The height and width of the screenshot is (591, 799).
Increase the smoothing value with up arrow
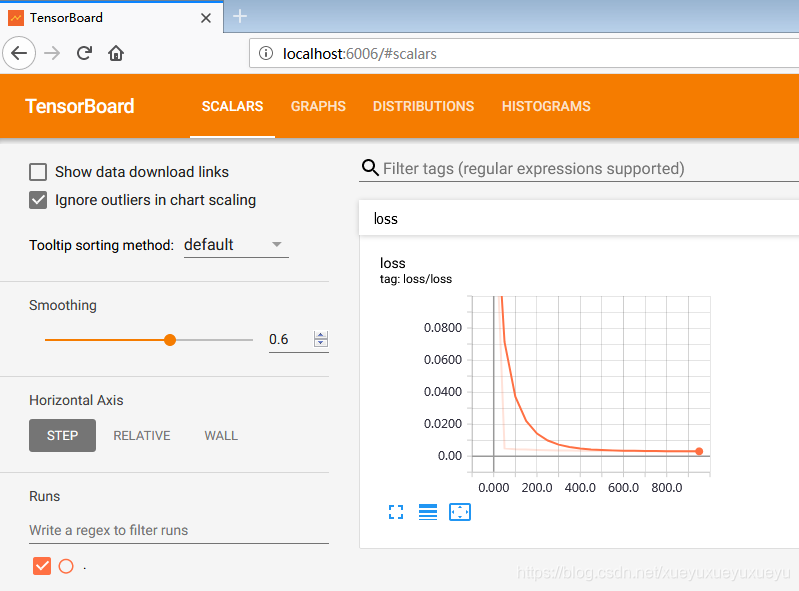click(x=321, y=335)
